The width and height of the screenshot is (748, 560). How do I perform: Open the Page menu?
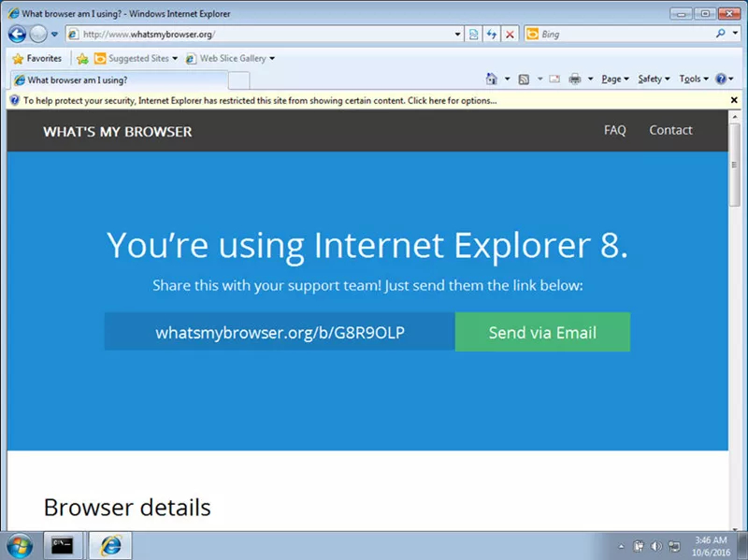(x=611, y=79)
